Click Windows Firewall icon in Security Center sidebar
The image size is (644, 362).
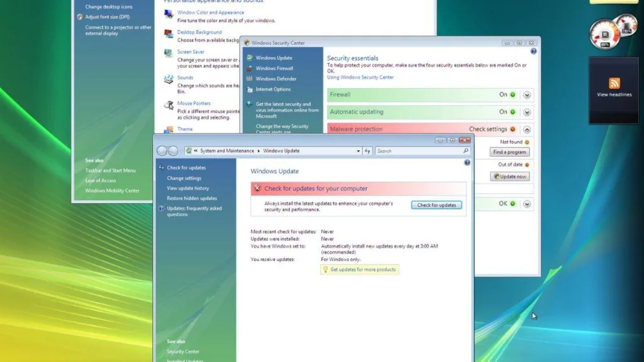[x=249, y=68]
